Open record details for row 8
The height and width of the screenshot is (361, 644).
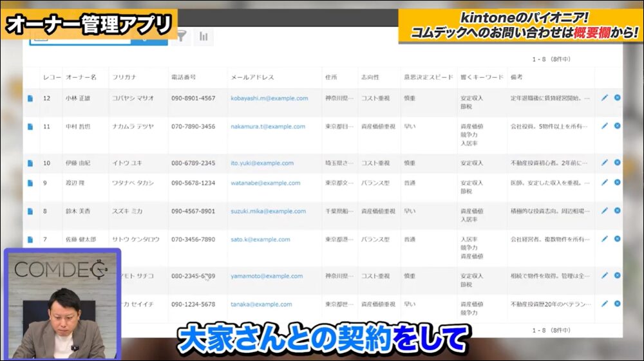coord(30,211)
